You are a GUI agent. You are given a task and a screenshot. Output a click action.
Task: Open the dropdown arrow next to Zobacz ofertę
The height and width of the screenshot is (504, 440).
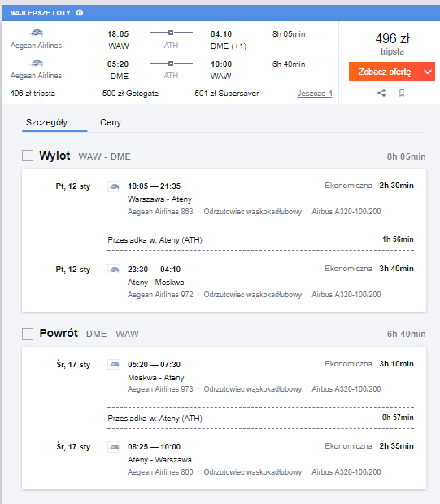(x=428, y=72)
